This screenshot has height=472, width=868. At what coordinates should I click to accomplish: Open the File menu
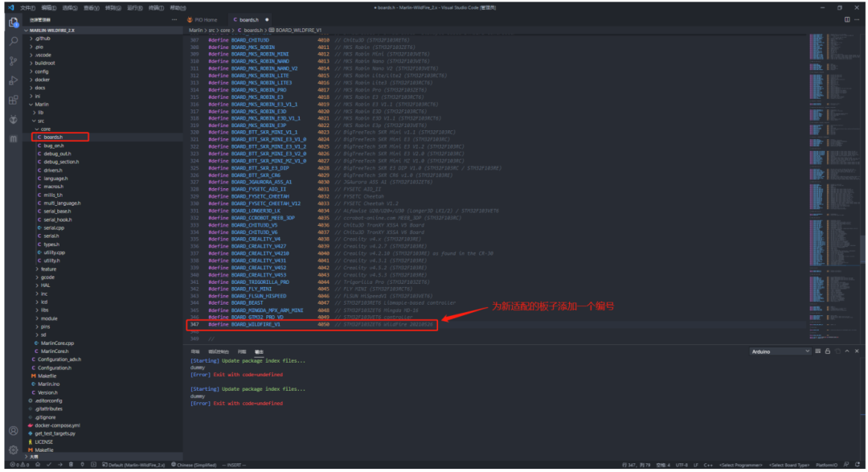pos(27,8)
